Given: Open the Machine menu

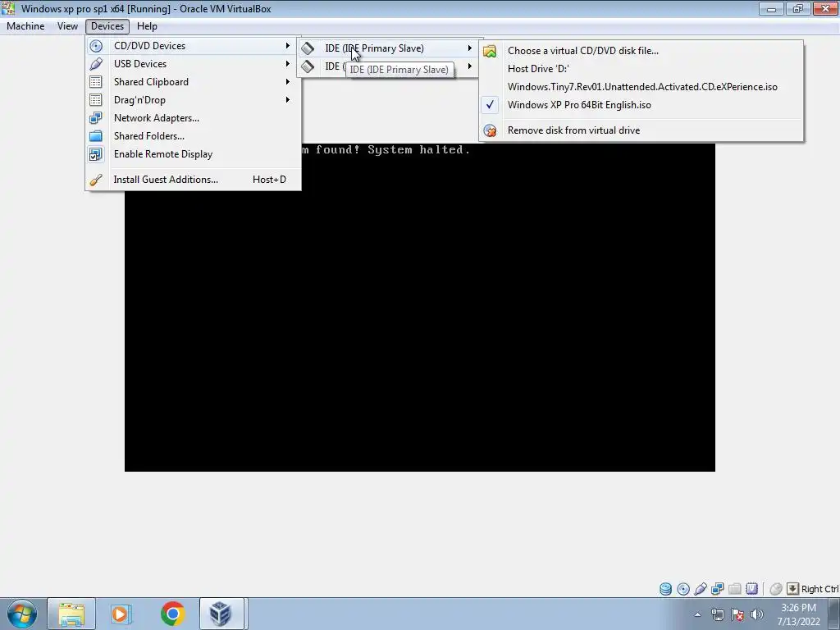Looking at the screenshot, I should point(25,26).
